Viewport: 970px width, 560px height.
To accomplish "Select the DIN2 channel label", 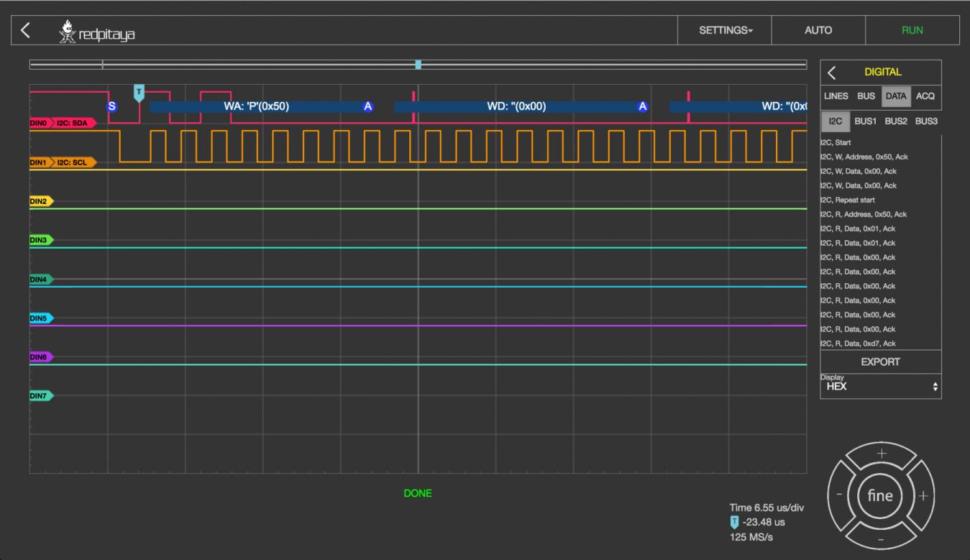I will (41, 201).
